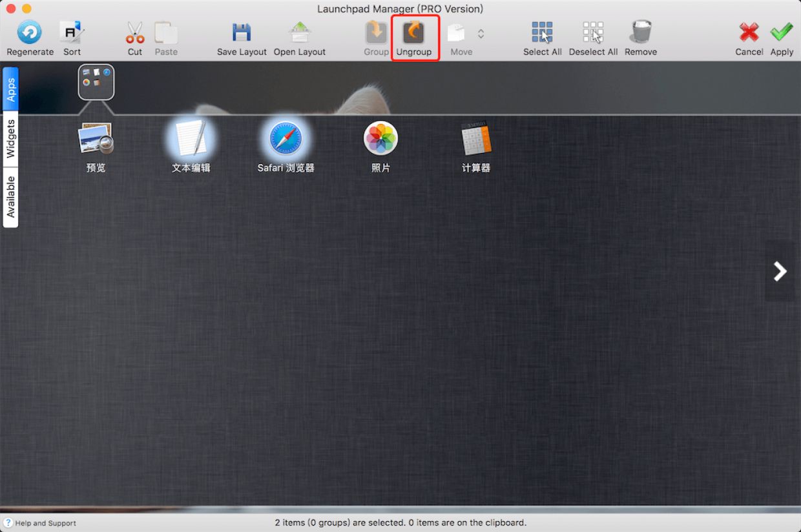Click the 照片 label text
Viewport: 801px width, 532px height.
coord(381,168)
